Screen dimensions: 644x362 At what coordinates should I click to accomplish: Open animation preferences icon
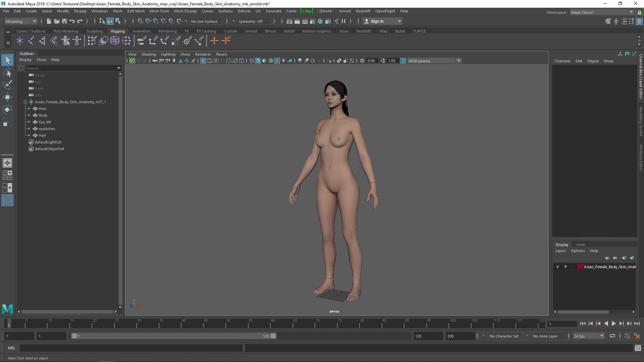click(x=637, y=336)
